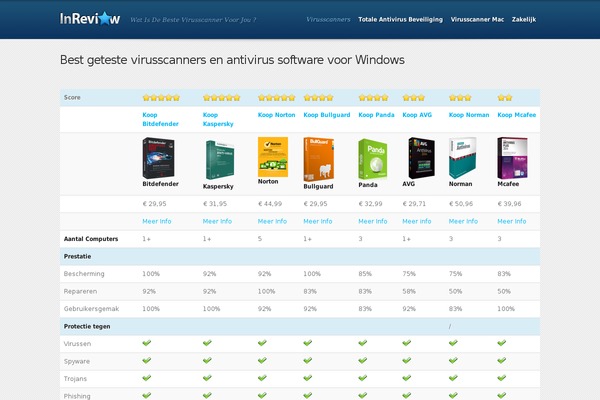Click the Koop Norton link
Viewport: 600px width, 400px height.
(276, 115)
